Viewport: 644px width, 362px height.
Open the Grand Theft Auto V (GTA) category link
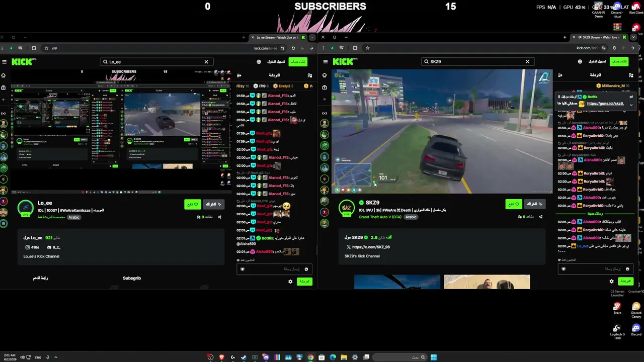(x=380, y=217)
